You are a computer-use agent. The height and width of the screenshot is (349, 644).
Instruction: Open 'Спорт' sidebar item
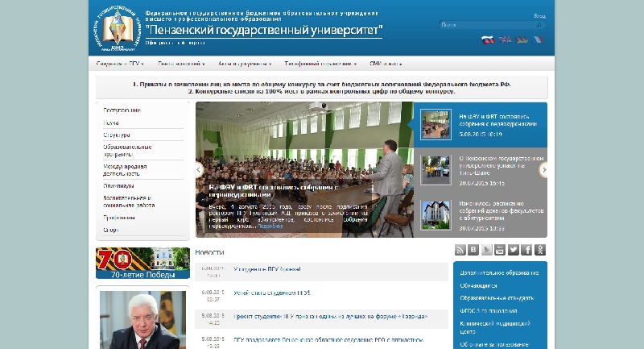pyautogui.click(x=110, y=230)
